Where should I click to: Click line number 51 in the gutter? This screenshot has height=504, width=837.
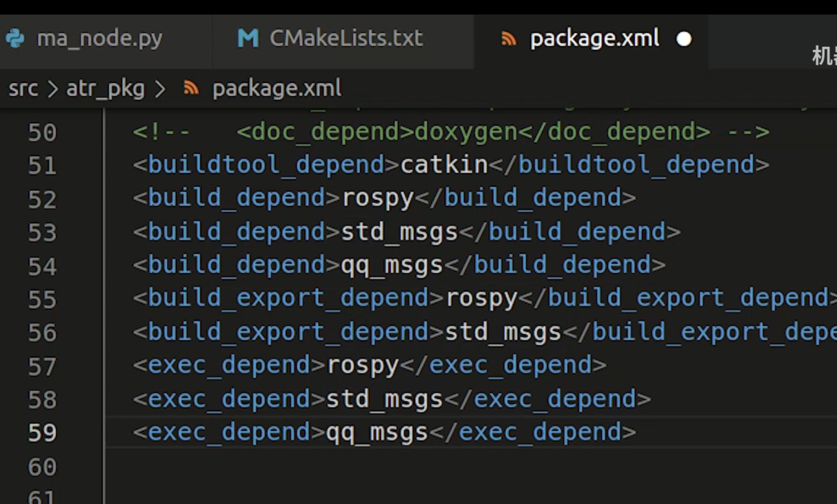[x=42, y=166]
